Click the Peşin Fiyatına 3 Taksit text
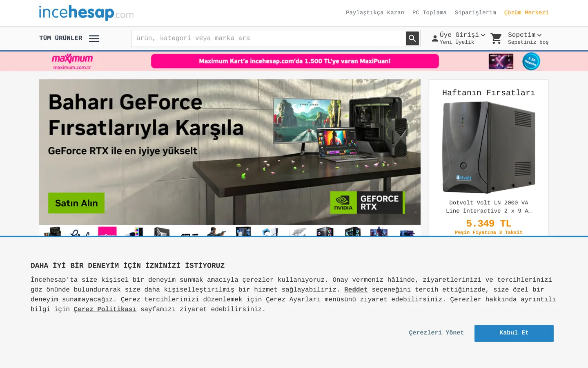The image size is (588, 368). (x=489, y=232)
